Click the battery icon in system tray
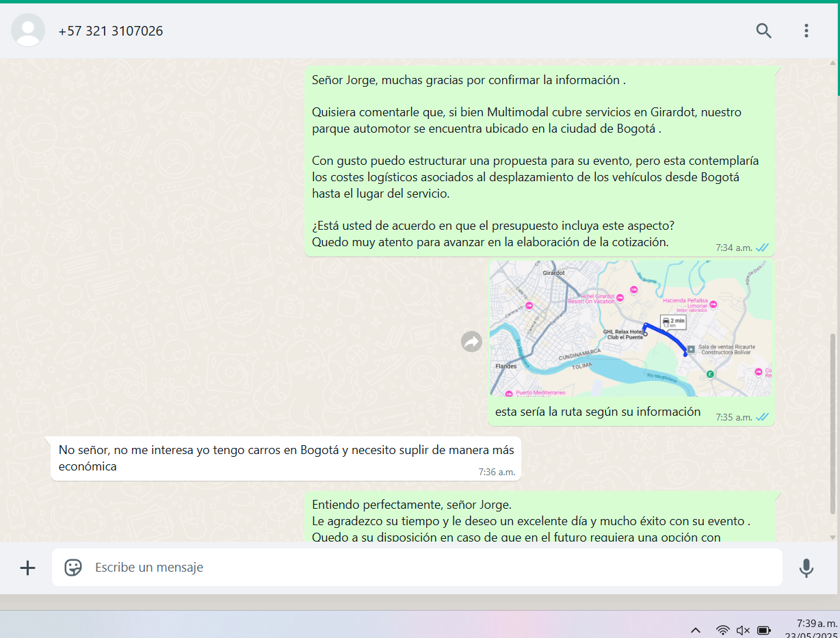 764,630
